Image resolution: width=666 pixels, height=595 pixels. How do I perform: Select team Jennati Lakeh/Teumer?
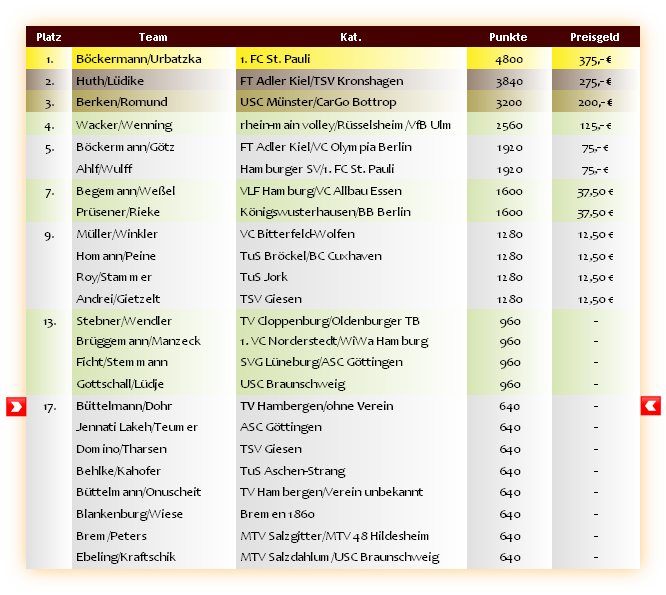click(x=137, y=427)
